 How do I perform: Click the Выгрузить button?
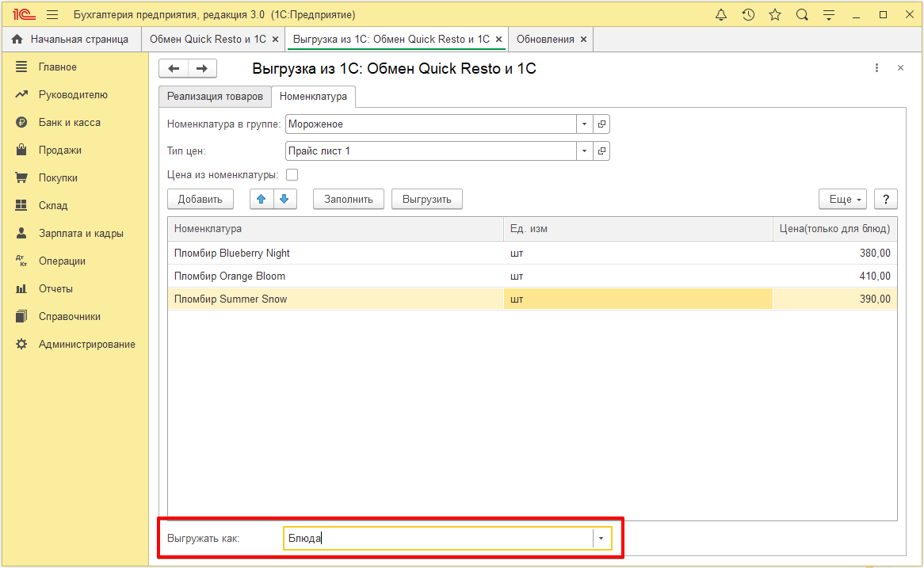tap(426, 199)
